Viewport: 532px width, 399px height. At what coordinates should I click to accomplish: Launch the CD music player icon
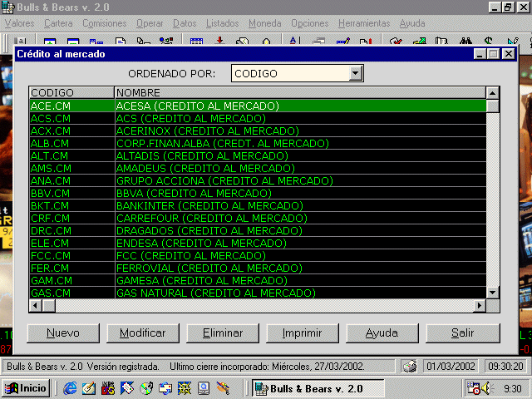click(146, 388)
